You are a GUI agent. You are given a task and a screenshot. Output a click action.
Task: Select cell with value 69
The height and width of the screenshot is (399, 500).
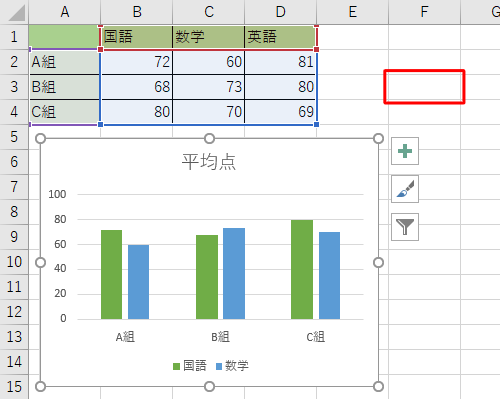(281, 112)
